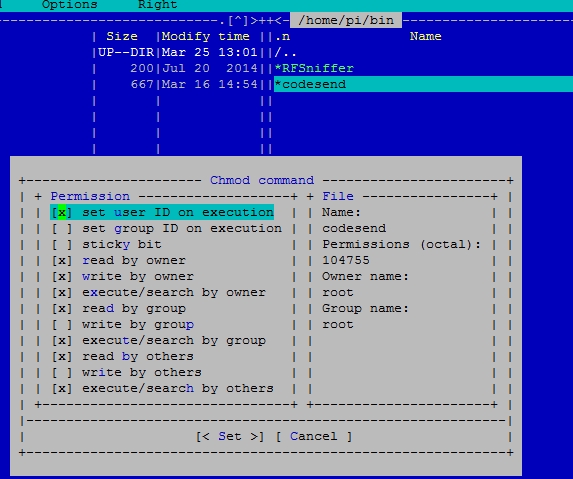The image size is (573, 479).
Task: Click the Jul 20 2014 modify time
Action: (209, 68)
